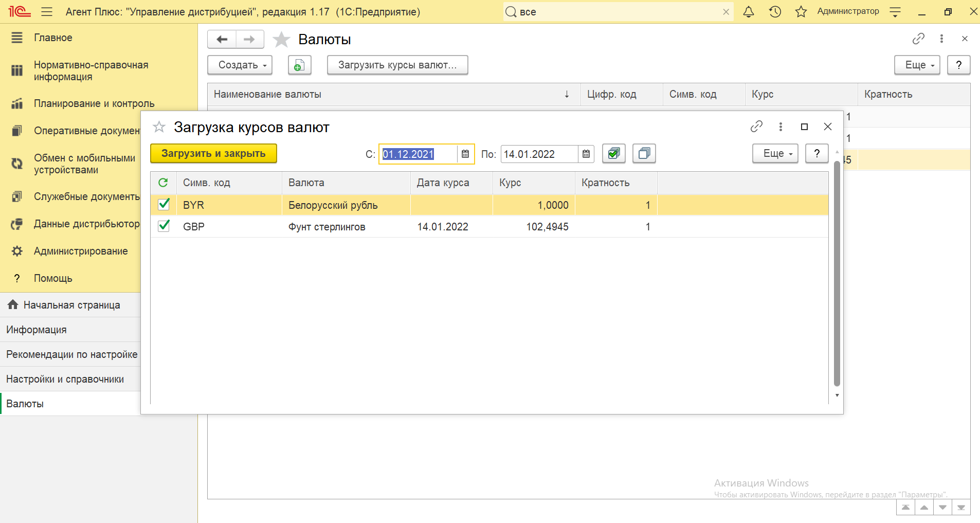Screen dimensions: 980x523
Task: Click the notifications bell icon
Action: (749, 12)
